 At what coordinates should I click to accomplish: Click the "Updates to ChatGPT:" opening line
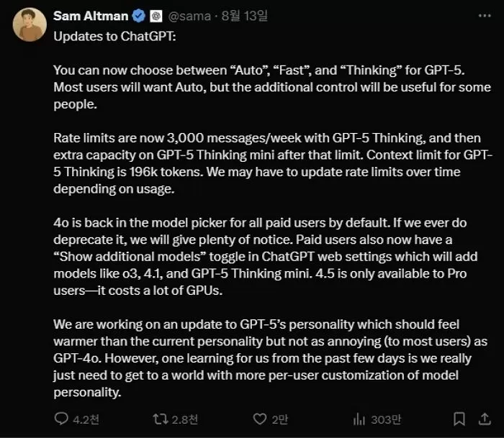point(114,36)
